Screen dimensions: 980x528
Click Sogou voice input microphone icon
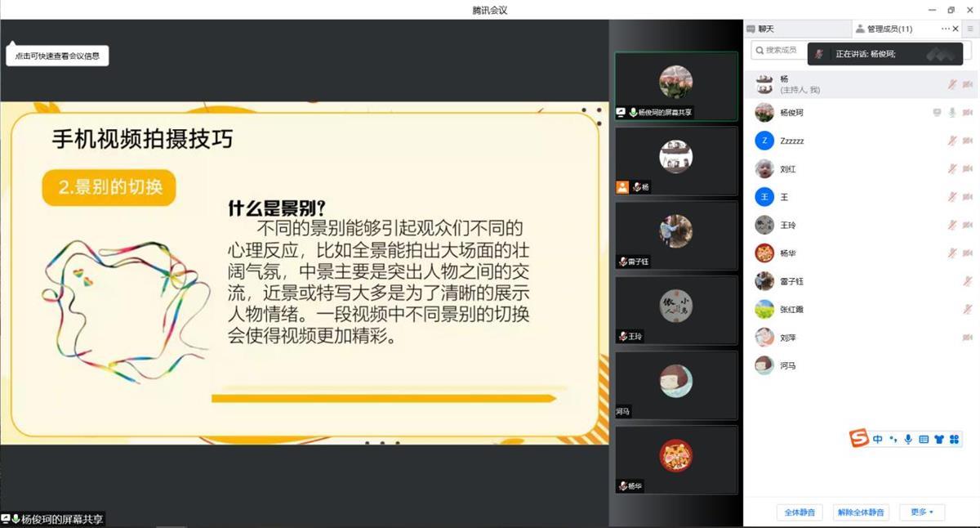tap(908, 440)
